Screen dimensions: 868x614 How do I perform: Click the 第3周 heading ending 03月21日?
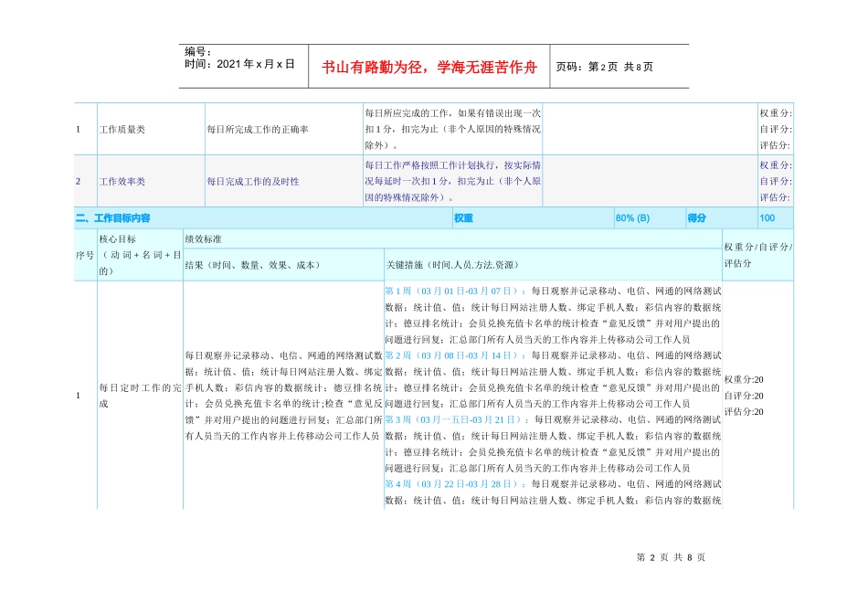pos(457,419)
